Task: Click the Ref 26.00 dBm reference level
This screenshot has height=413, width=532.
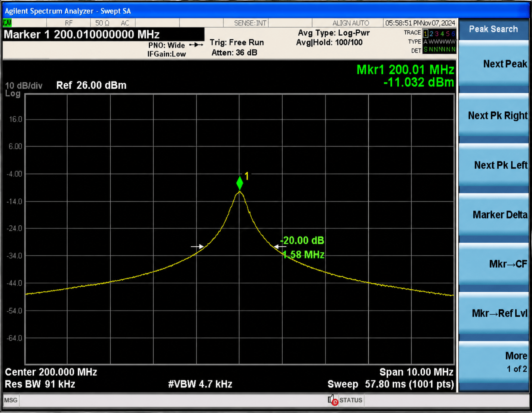Action: click(91, 85)
